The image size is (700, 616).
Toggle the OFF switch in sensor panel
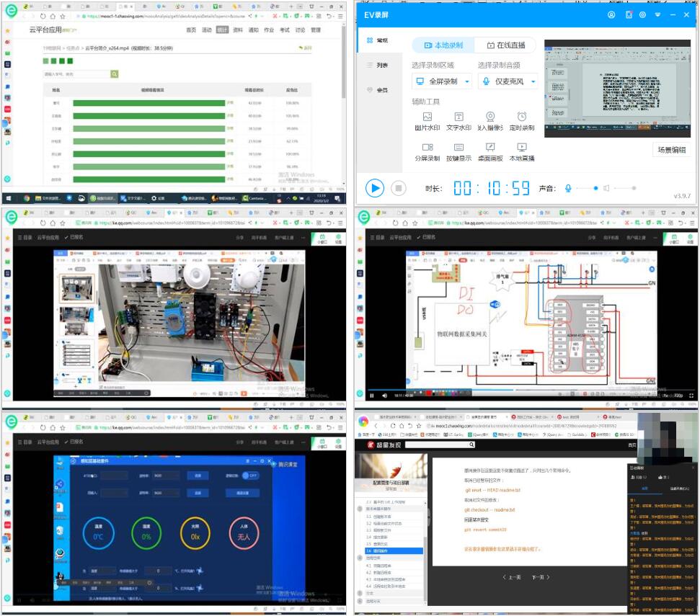(x=250, y=476)
